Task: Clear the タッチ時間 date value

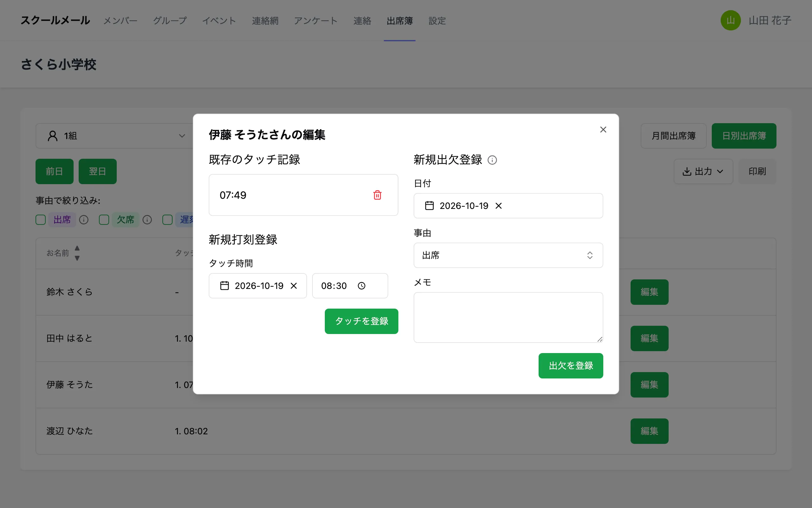Action: 294,285
